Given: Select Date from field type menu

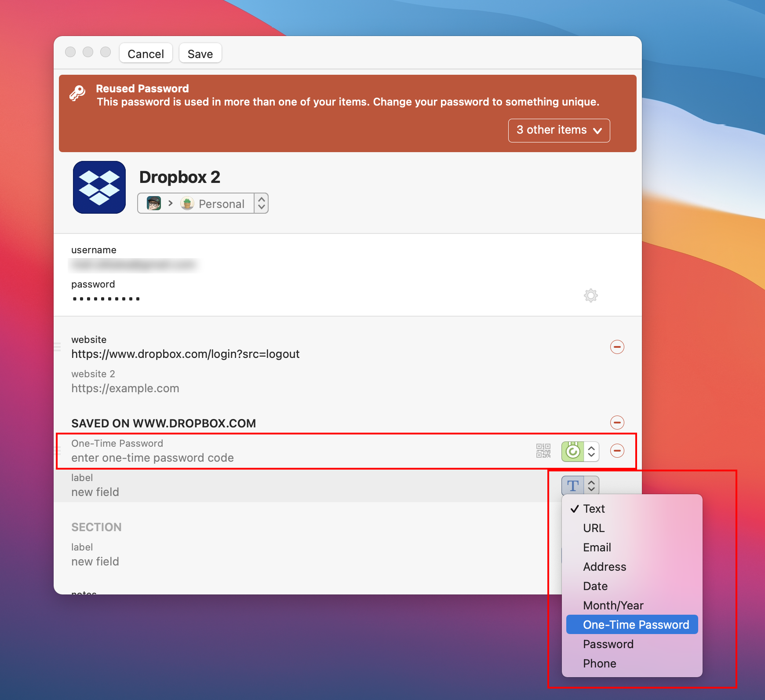Looking at the screenshot, I should [632, 586].
